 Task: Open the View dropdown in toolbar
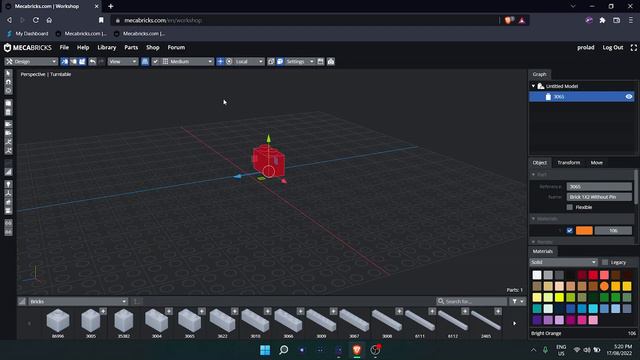click(x=123, y=62)
